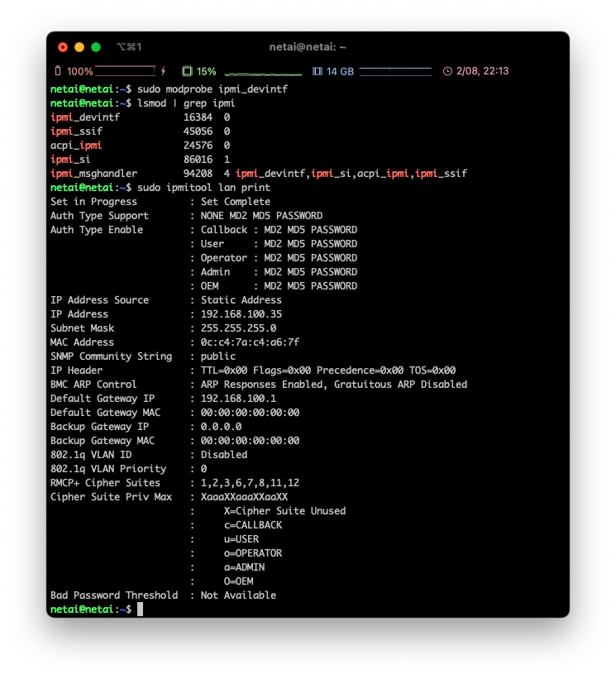Click the 'Static Address' value

pyautogui.click(x=241, y=300)
